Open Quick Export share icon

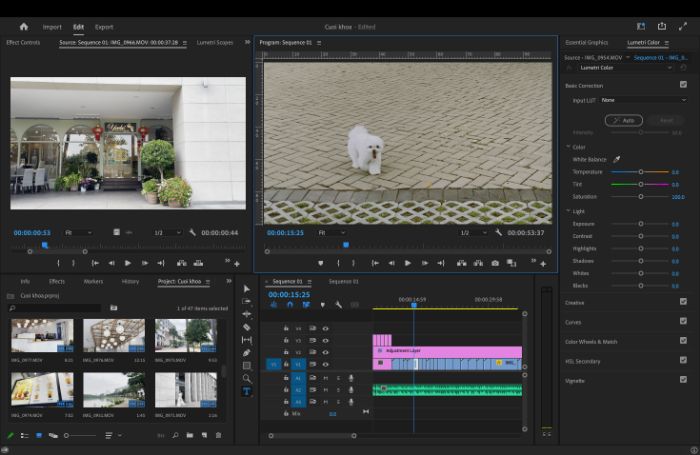coord(662,27)
